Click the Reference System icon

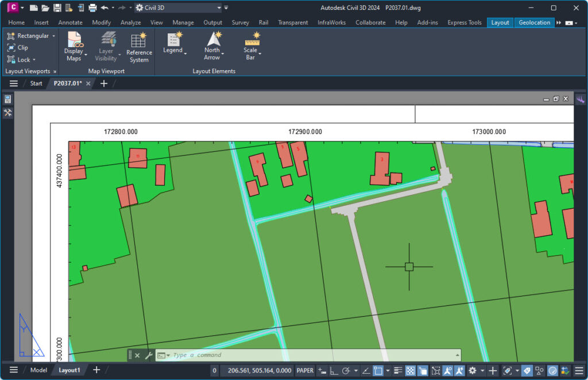click(138, 41)
